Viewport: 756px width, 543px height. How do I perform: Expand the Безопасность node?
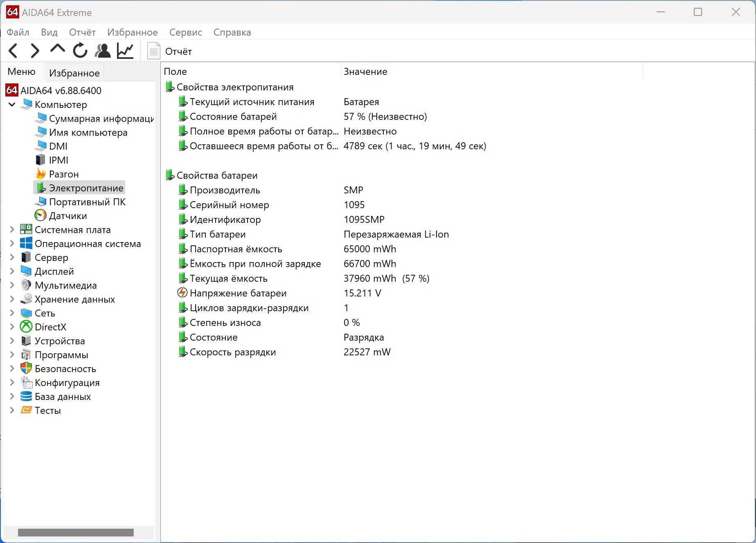point(12,368)
